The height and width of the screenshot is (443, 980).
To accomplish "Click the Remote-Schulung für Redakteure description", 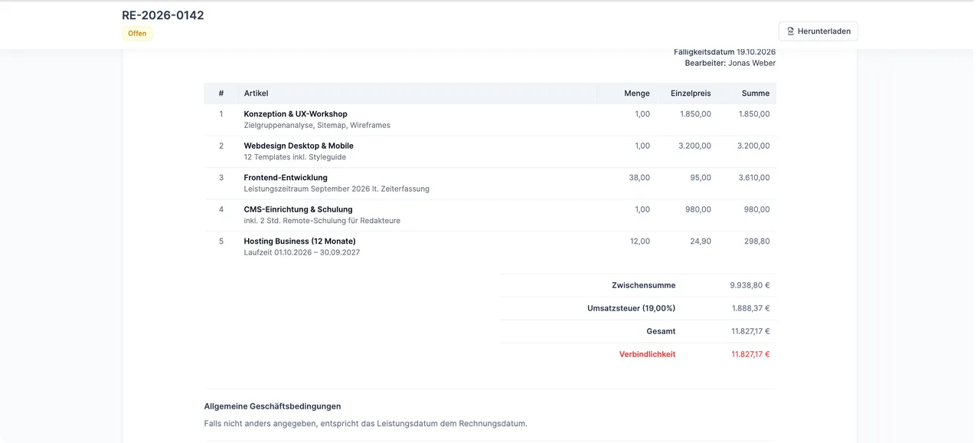I will (x=322, y=221).
